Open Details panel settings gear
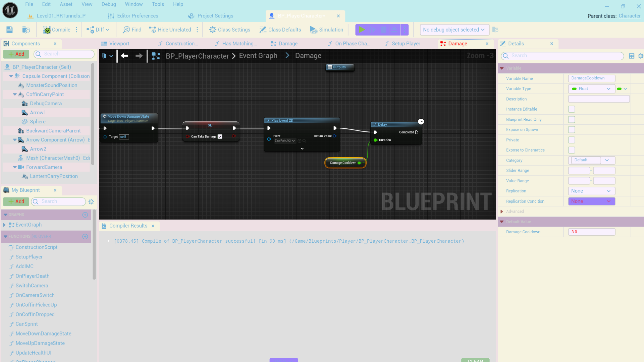 point(641,56)
